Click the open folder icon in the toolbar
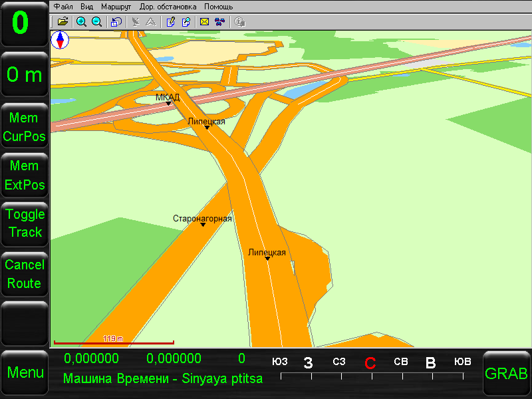This screenshot has height=399, width=532. click(63, 22)
